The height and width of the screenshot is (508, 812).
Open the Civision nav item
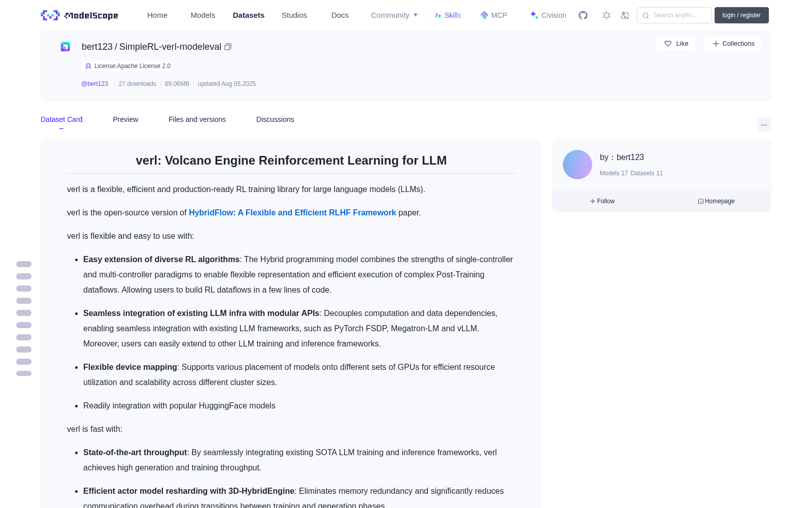coord(548,15)
